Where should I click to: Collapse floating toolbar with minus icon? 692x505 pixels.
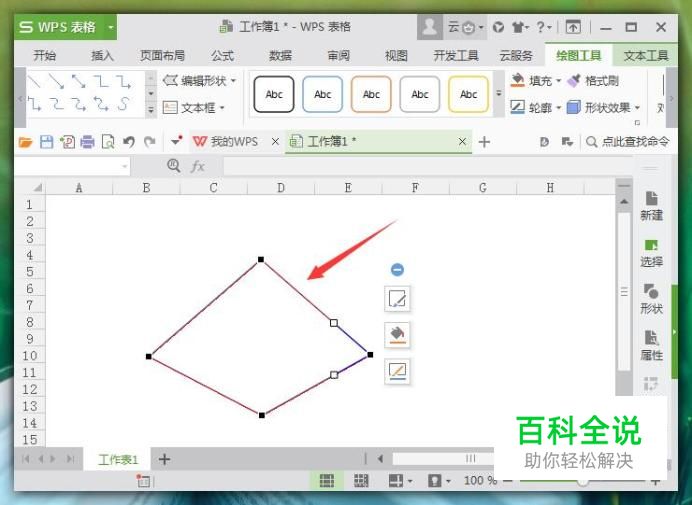tap(397, 270)
